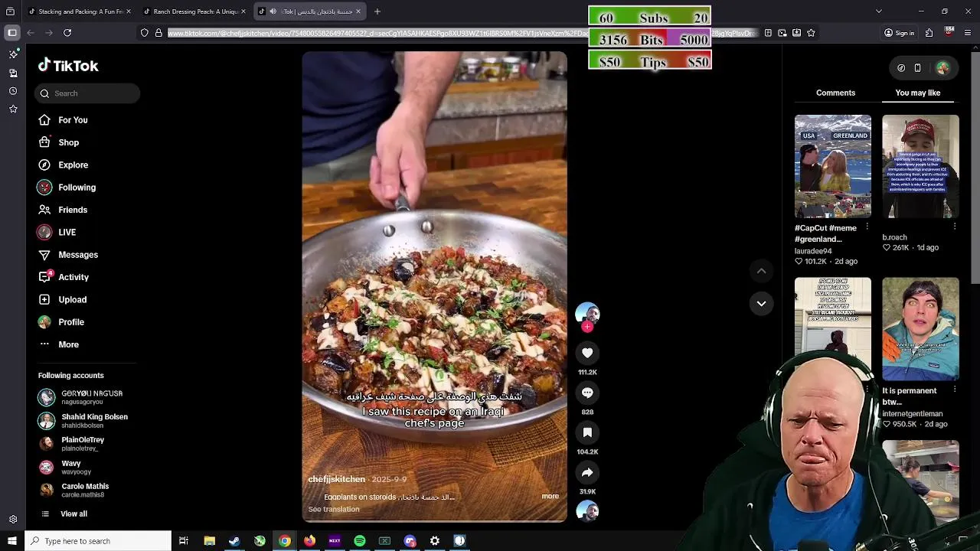Open a new browser tab

pyautogui.click(x=377, y=11)
